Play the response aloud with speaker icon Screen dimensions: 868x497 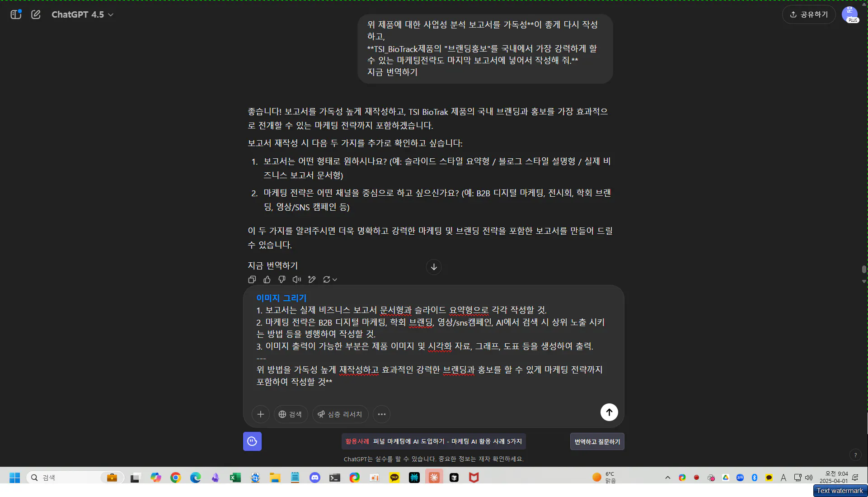coord(297,279)
